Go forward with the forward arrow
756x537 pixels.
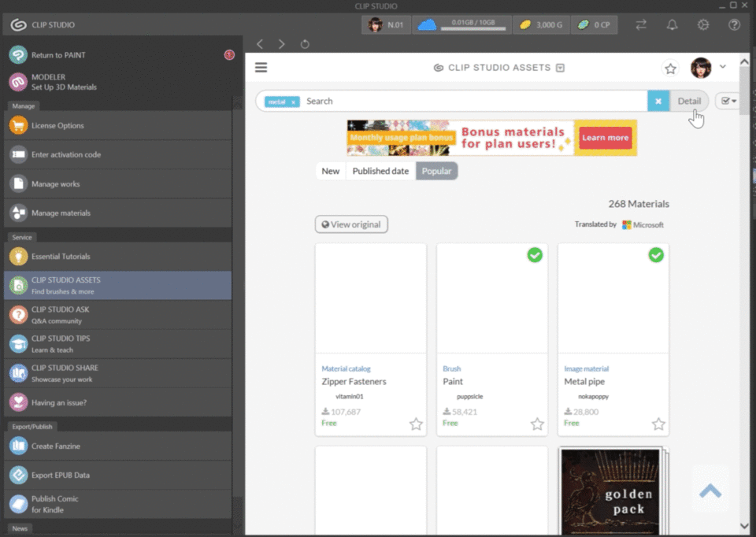(282, 44)
